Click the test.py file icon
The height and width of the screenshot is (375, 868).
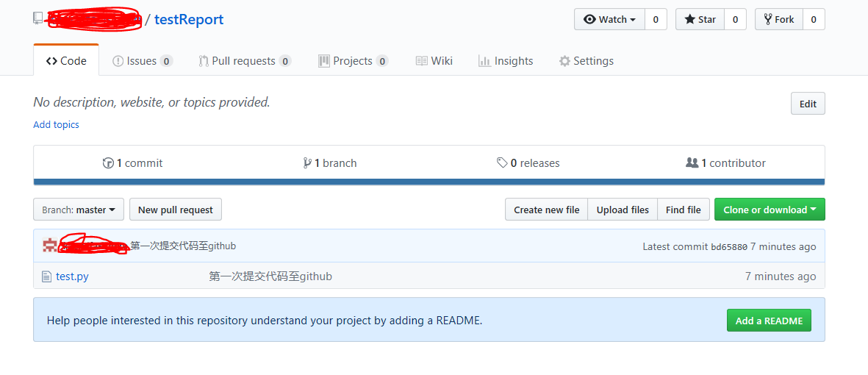pyautogui.click(x=47, y=276)
